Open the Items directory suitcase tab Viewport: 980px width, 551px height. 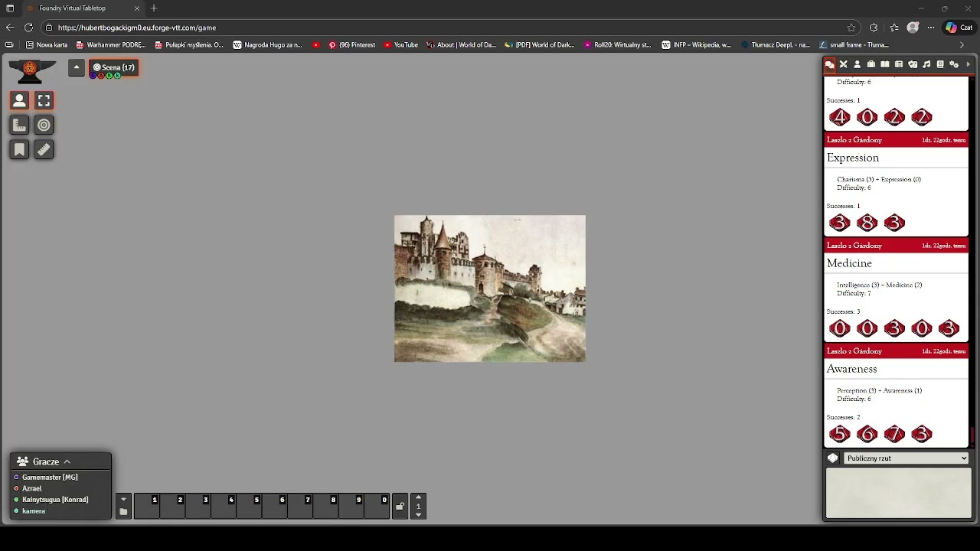point(871,64)
